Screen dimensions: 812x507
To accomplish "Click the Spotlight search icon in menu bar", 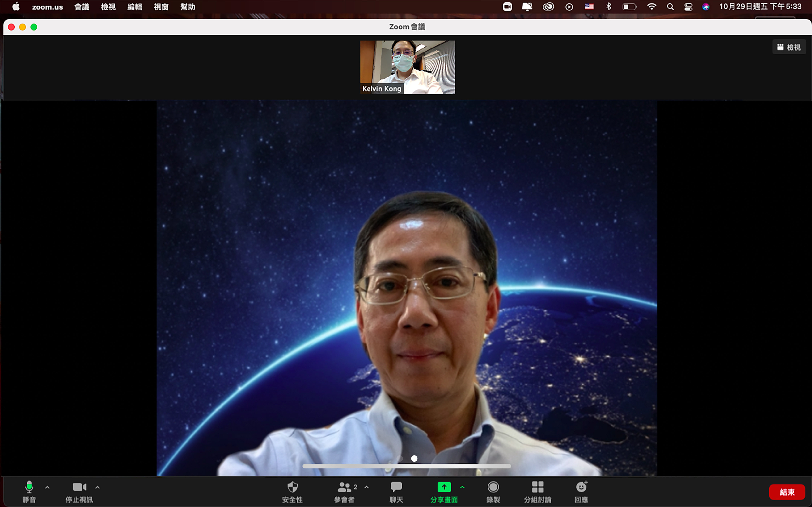I will coord(670,7).
